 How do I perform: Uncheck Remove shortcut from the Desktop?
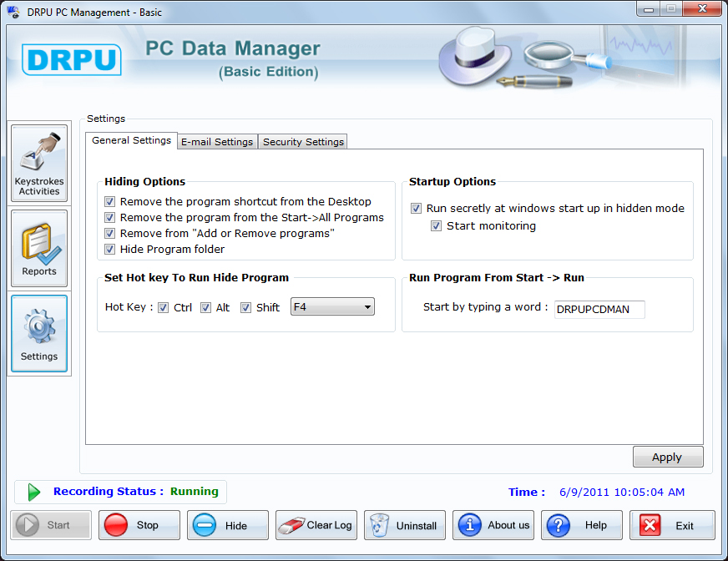click(x=110, y=202)
